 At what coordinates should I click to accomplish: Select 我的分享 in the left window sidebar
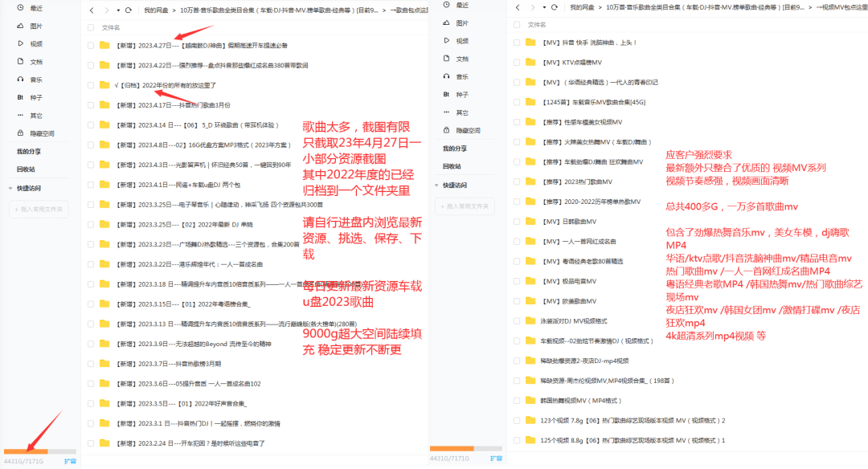coord(29,151)
